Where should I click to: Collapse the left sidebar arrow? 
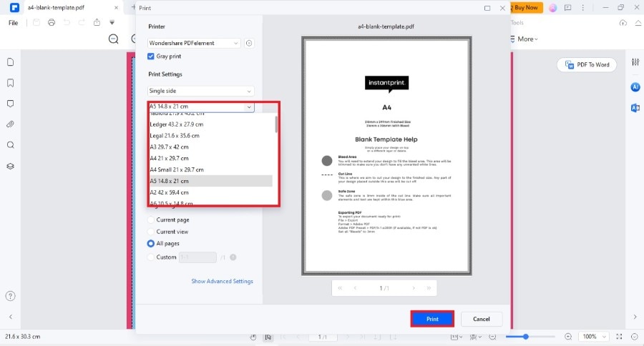pyautogui.click(x=11, y=317)
